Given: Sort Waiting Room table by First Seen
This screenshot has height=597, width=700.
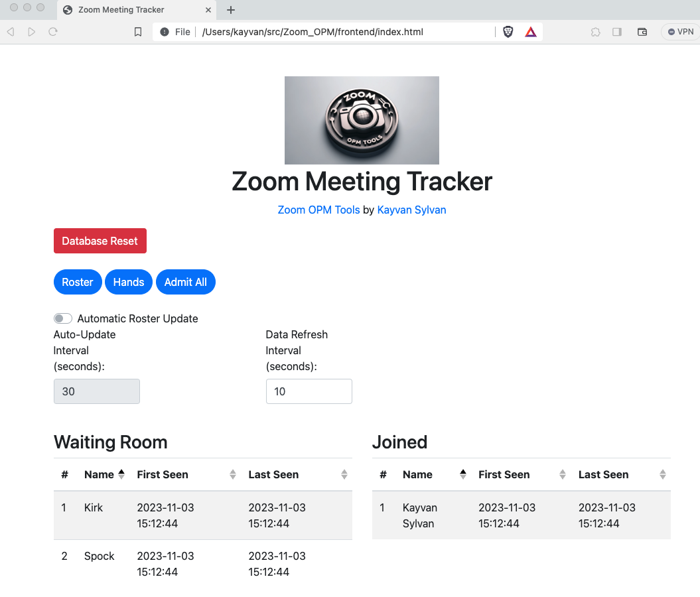Looking at the screenshot, I should [186, 474].
